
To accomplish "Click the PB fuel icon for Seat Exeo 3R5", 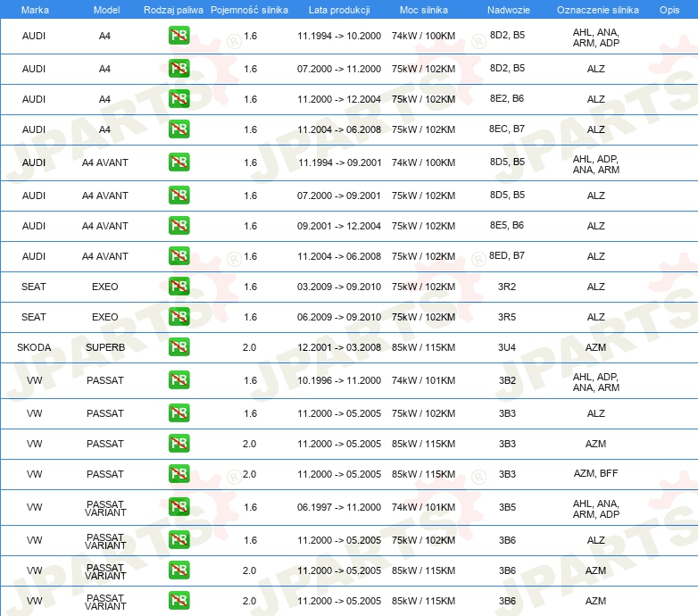I will 179,317.
